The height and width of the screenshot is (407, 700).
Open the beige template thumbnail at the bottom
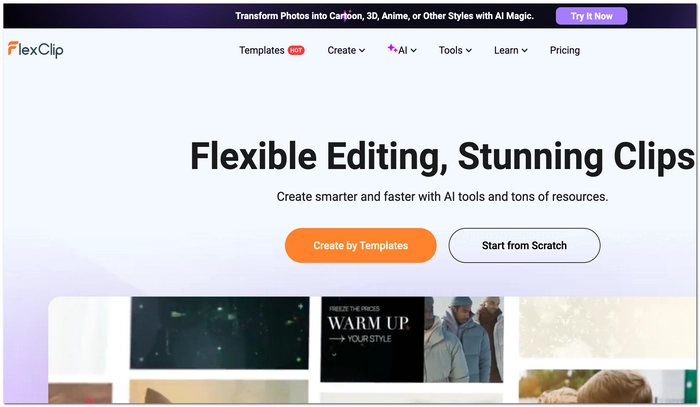219,391
